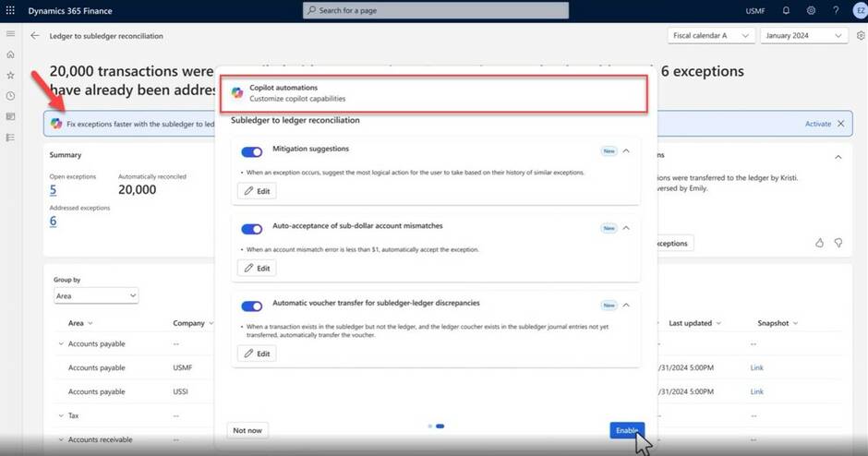The height and width of the screenshot is (456, 868).
Task: Open the Fiscal calendar A dropdown
Action: pyautogui.click(x=709, y=36)
